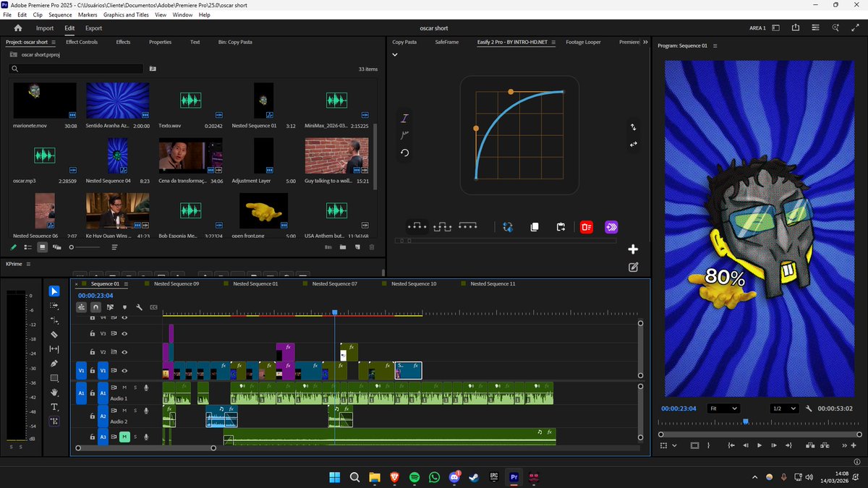Open WhatsApp from the taskbar

tap(434, 477)
